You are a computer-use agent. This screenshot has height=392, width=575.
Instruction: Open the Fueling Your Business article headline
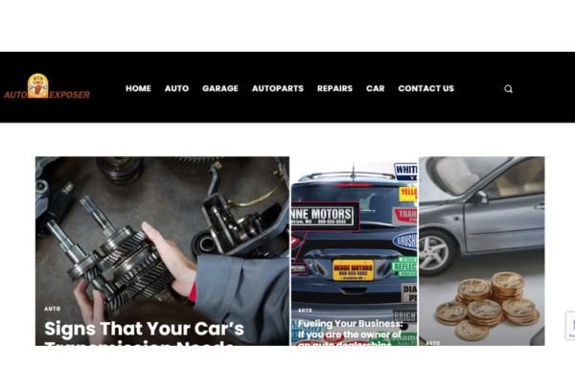[350, 333]
